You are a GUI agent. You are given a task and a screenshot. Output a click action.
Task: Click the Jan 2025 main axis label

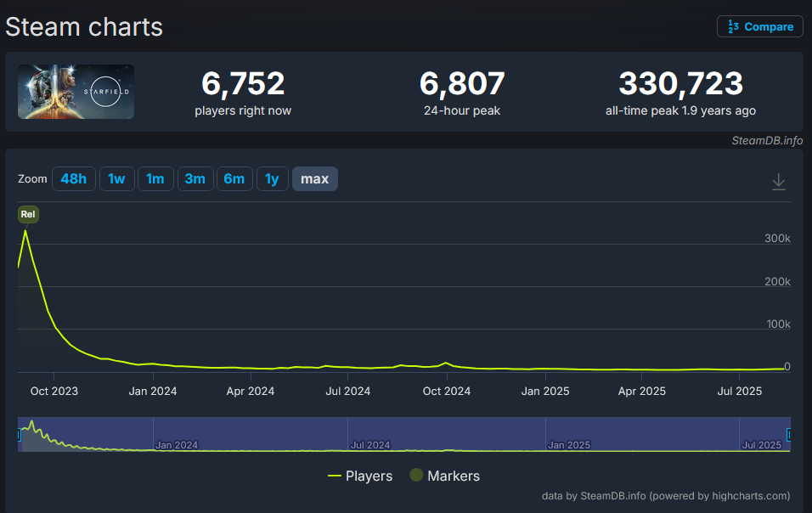pos(545,392)
